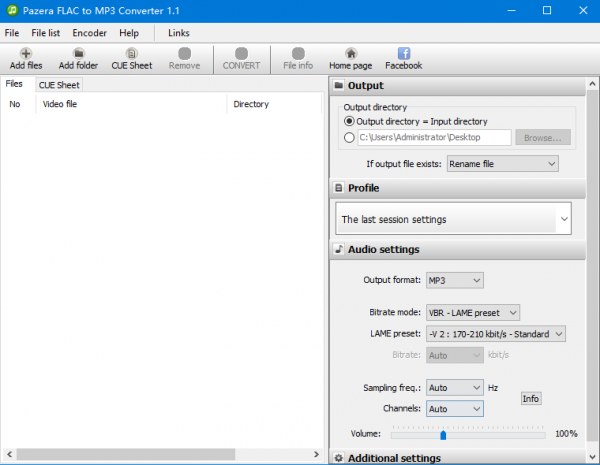The height and width of the screenshot is (465, 600).
Task: Open the Bitrate mode dropdown
Action: [x=473, y=313]
